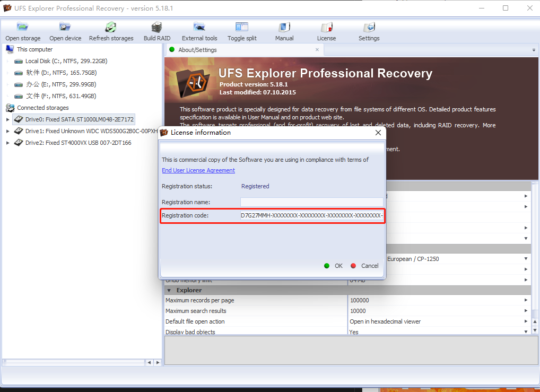540x392 pixels.
Task: Expand the Drive2 ST4000VX USB node
Action: coord(8,143)
